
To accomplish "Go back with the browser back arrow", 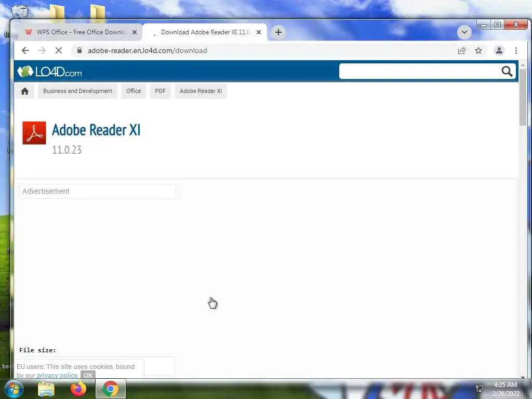I will [25, 50].
